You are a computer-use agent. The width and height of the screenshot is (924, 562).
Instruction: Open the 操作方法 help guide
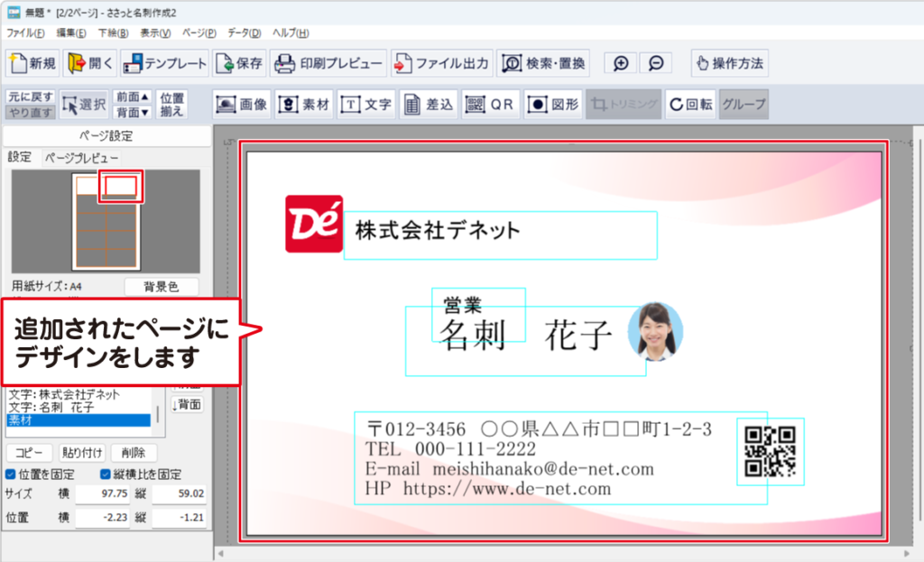point(729,63)
